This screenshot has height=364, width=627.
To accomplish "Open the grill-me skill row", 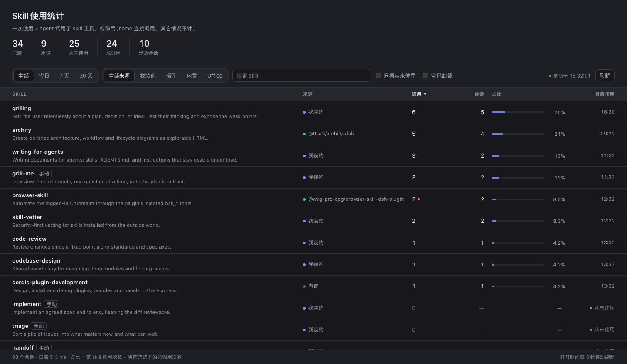I will [x=313, y=177].
